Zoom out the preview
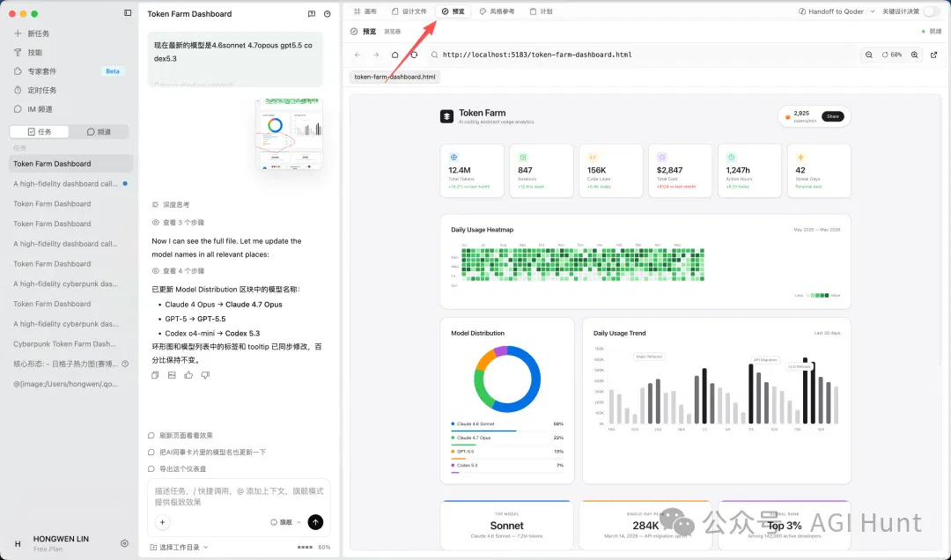951x560 pixels. [x=869, y=55]
